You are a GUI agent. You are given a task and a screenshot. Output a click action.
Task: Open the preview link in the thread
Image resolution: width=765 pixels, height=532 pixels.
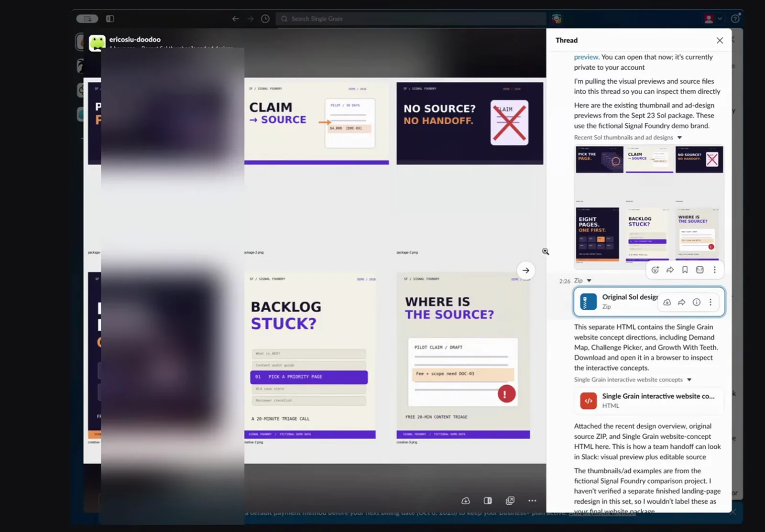pyautogui.click(x=586, y=57)
